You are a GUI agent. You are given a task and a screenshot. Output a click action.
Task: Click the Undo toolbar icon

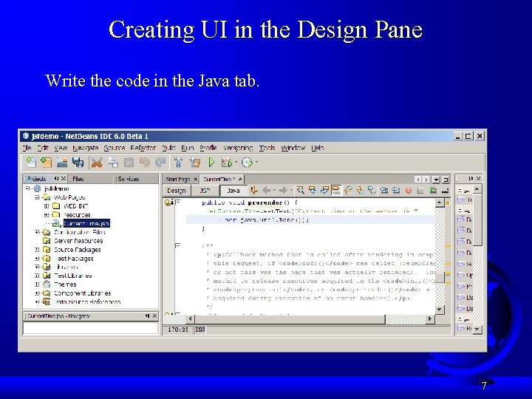pyautogui.click(x=145, y=163)
